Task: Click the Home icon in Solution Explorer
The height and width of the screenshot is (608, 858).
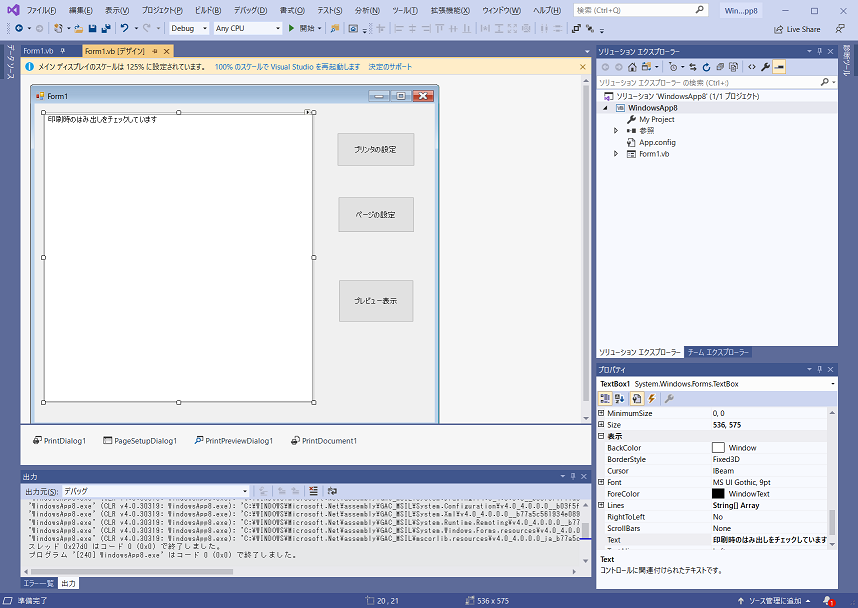Action: click(632, 67)
